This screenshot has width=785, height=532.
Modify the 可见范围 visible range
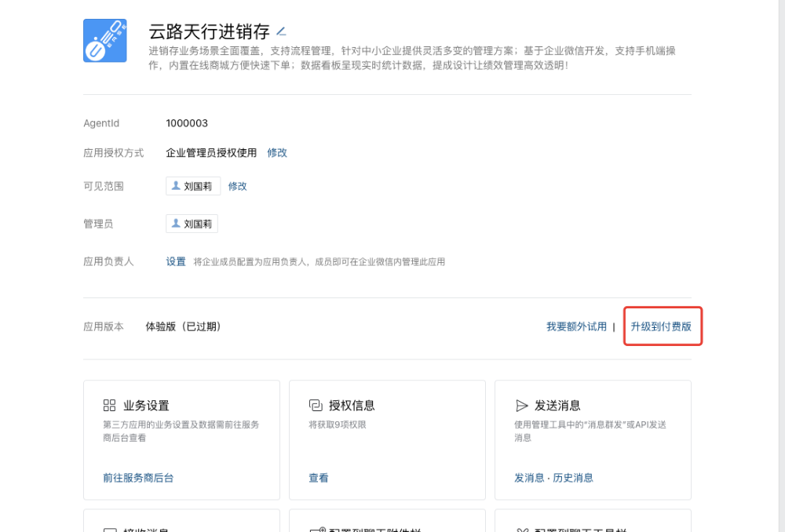(x=237, y=186)
